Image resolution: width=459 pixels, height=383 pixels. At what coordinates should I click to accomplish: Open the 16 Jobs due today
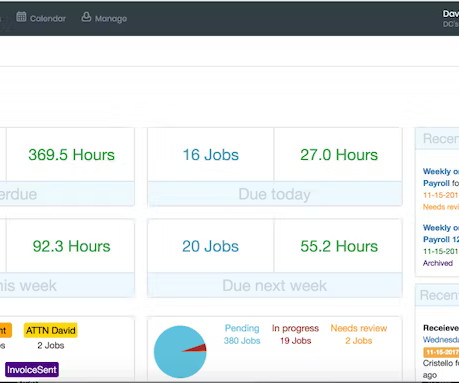(211, 155)
